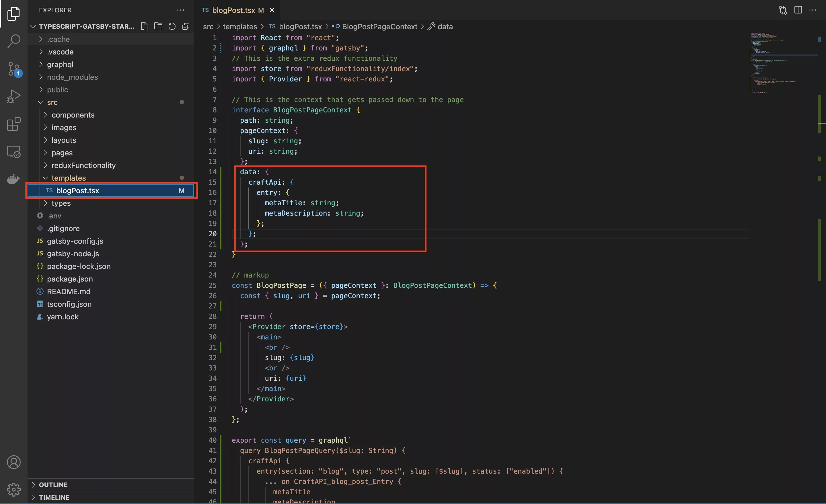826x504 pixels.
Task: Click the New File icon in Explorer
Action: [145, 26]
